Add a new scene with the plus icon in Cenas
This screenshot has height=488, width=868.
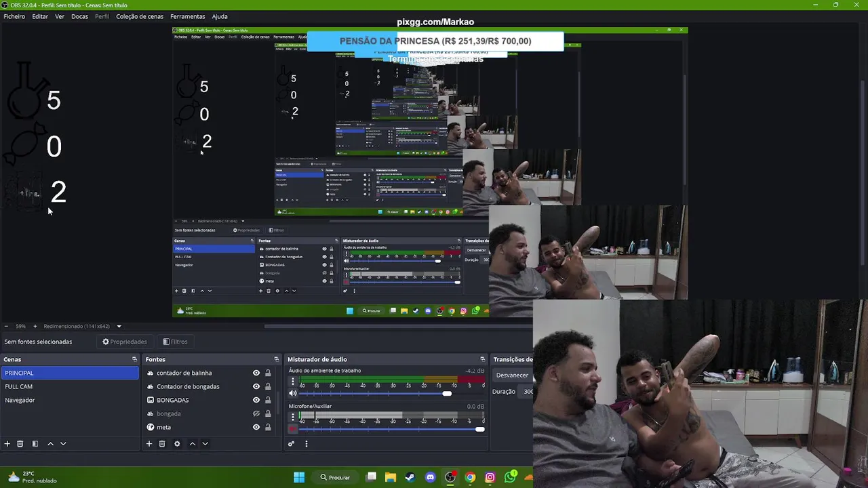click(x=7, y=444)
